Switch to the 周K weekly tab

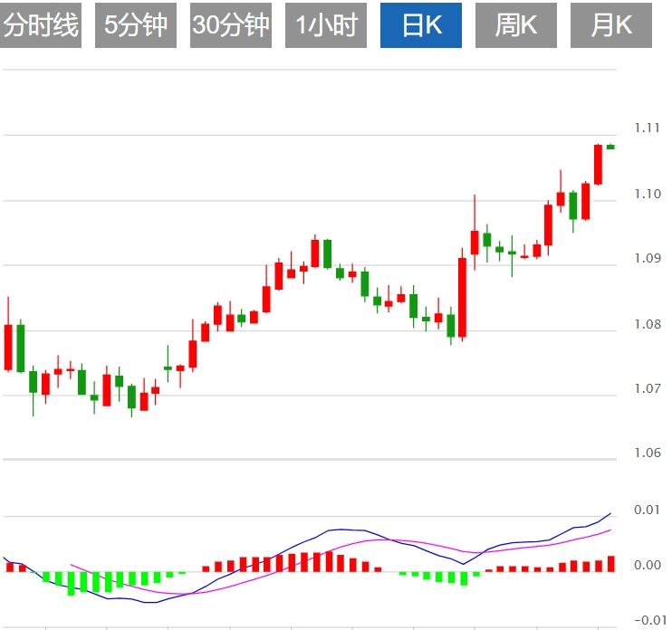click(x=516, y=25)
